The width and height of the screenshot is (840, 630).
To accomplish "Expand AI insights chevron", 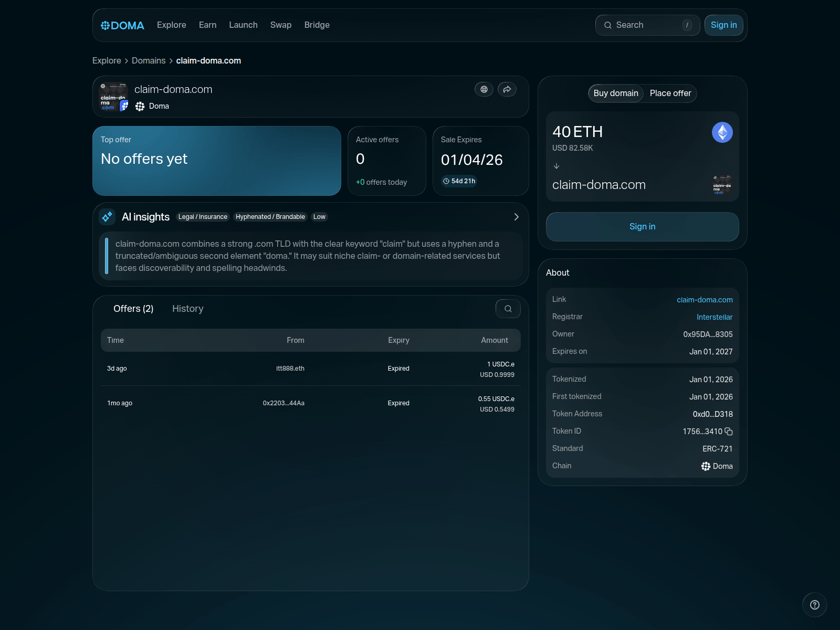I will point(516,217).
